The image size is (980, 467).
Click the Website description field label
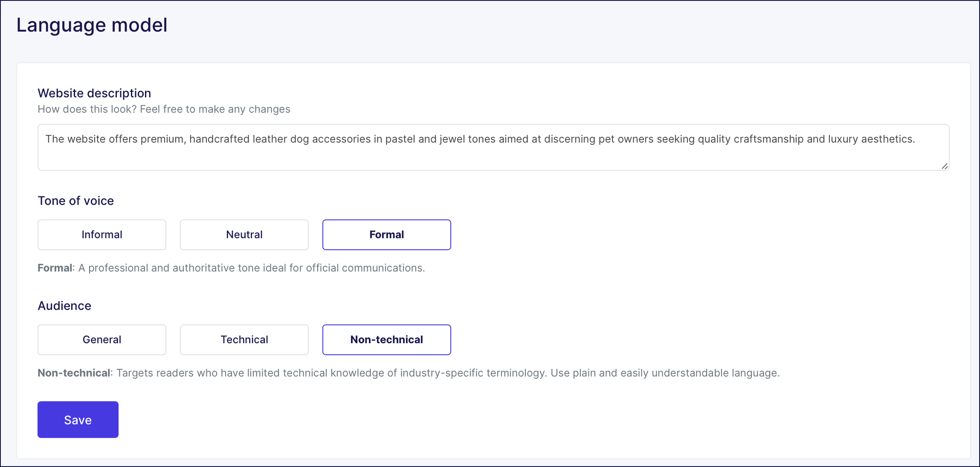tap(94, 93)
